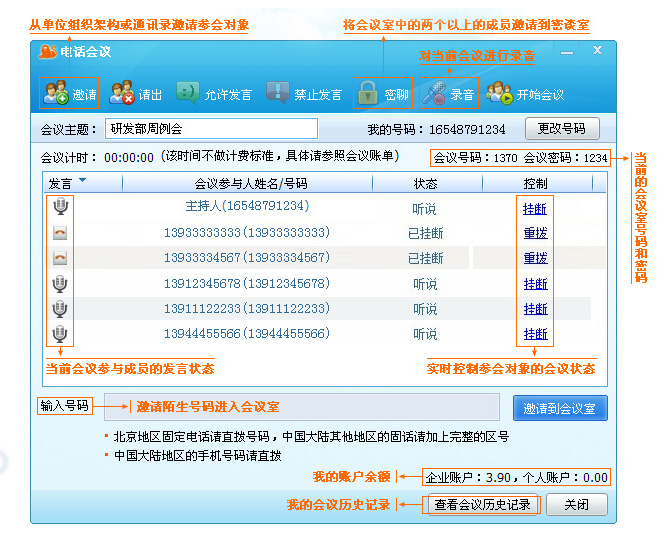Expand the 发言 column sort arrow
This screenshot has width=665, height=538.
pos(82,182)
